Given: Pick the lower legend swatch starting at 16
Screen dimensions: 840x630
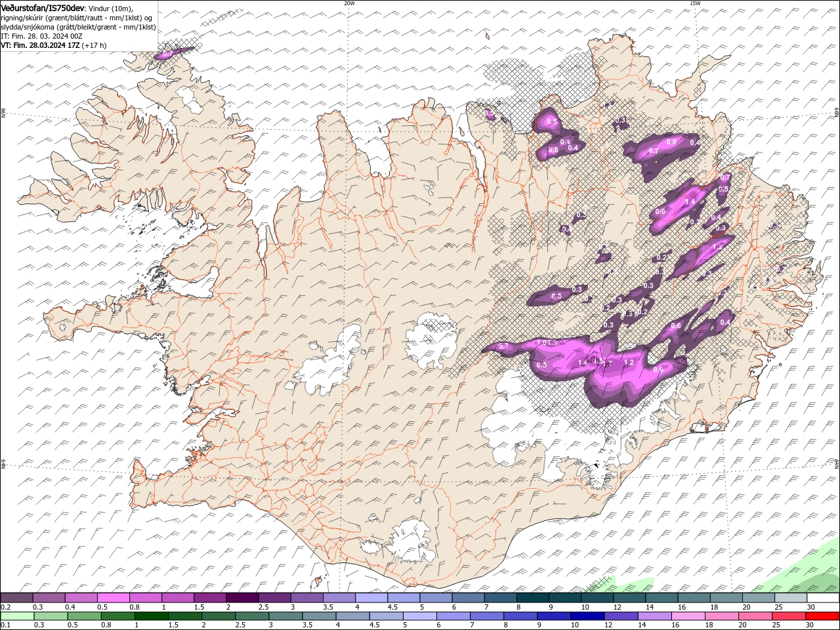Looking at the screenshot, I should [689, 616].
